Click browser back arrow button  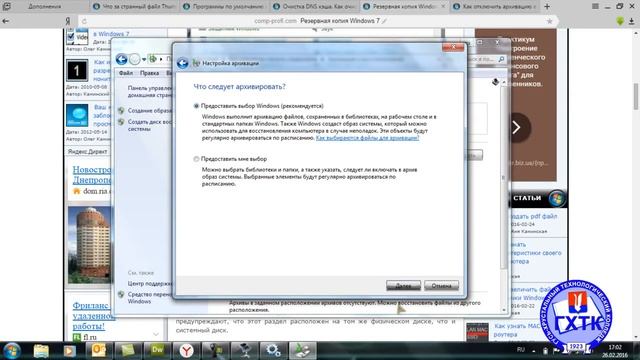click(6, 21)
